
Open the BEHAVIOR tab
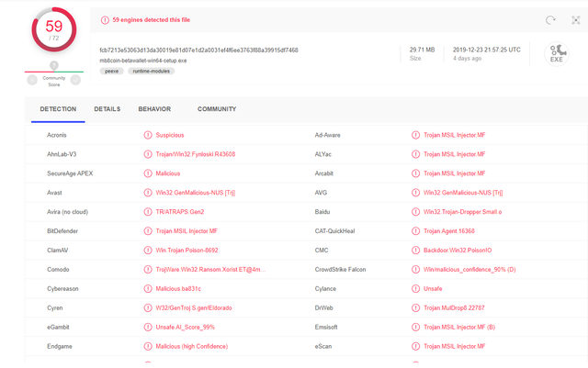pyautogui.click(x=154, y=109)
